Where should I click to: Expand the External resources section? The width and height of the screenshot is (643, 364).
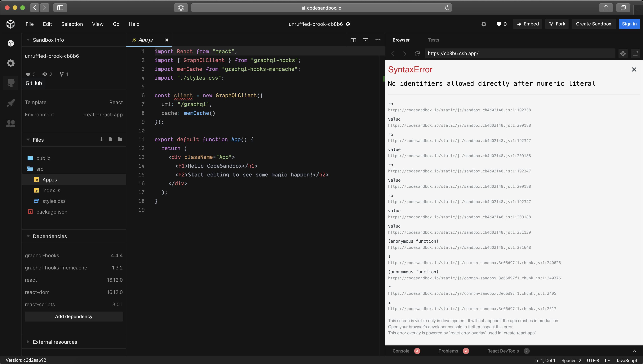28,342
